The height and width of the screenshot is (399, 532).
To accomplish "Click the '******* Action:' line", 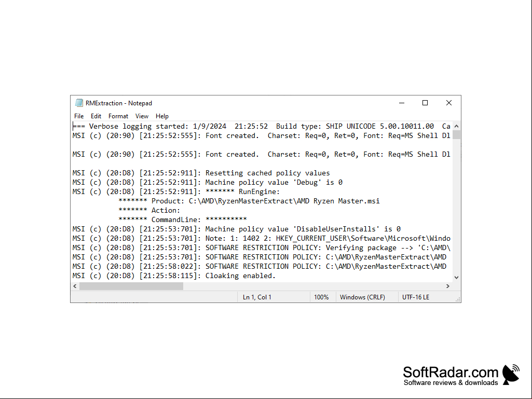I will point(149,210).
